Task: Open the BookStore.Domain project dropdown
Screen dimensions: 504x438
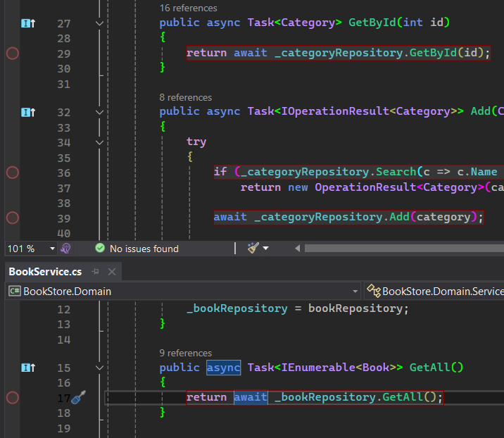Action: click(x=355, y=291)
